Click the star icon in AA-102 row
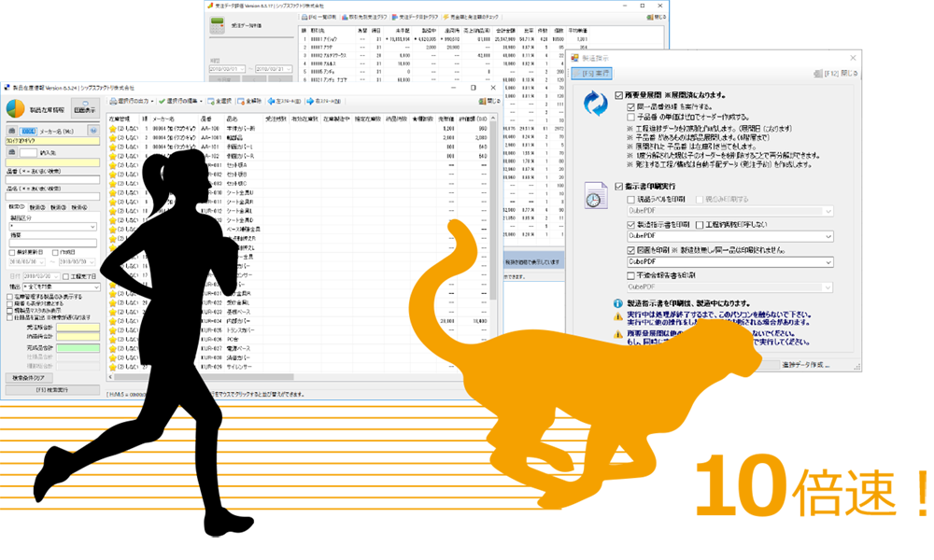Viewport: 934px width, 560px height. (x=113, y=156)
